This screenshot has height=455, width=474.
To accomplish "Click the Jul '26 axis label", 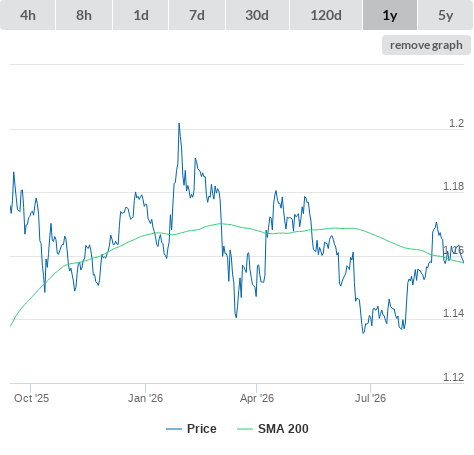I will (370, 398).
